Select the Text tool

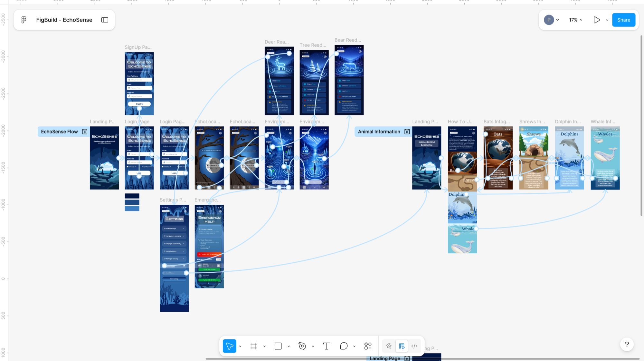point(327,346)
